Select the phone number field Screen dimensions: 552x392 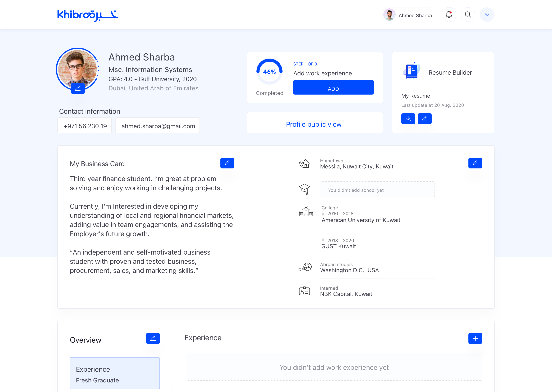[x=85, y=126]
